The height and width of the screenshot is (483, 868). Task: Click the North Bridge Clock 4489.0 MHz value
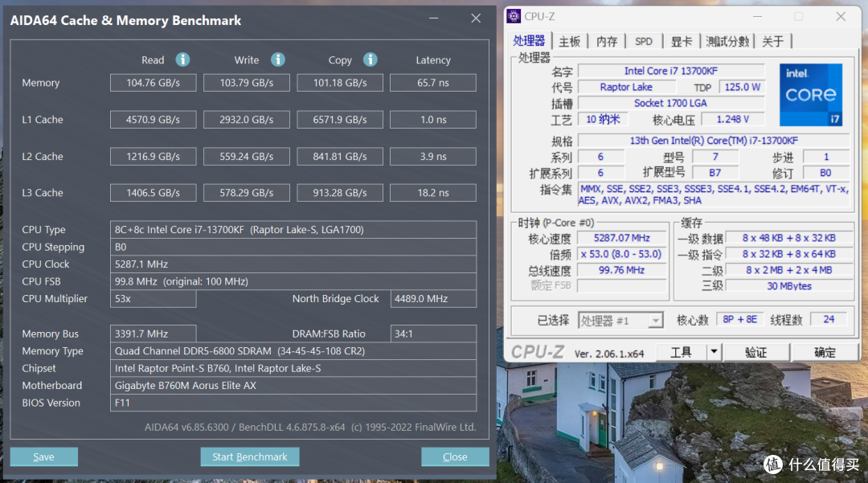click(433, 299)
